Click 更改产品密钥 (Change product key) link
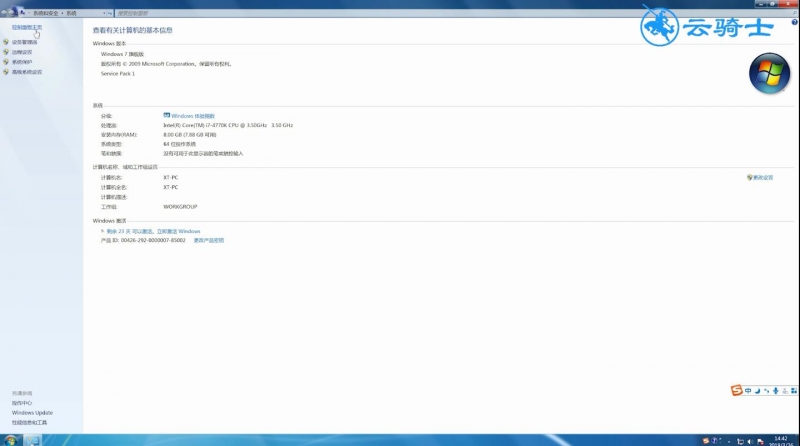The width and height of the screenshot is (800, 446). pyautogui.click(x=209, y=240)
